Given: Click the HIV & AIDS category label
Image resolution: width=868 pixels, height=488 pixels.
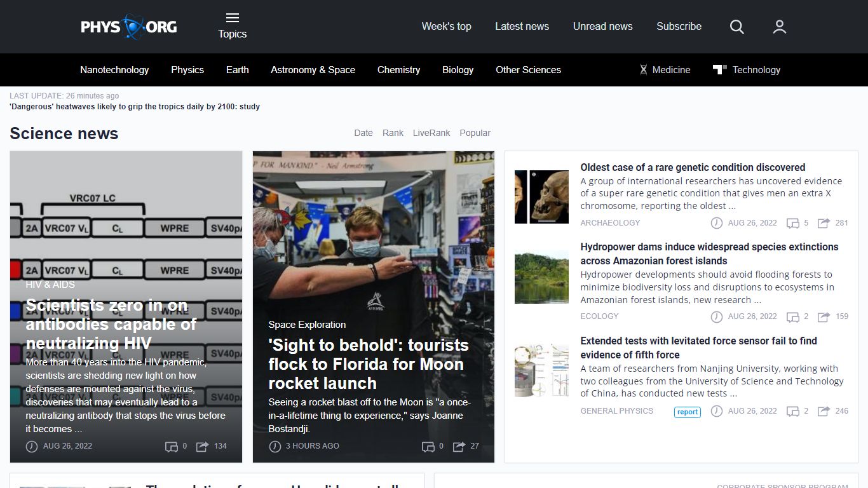Looking at the screenshot, I should (50, 285).
